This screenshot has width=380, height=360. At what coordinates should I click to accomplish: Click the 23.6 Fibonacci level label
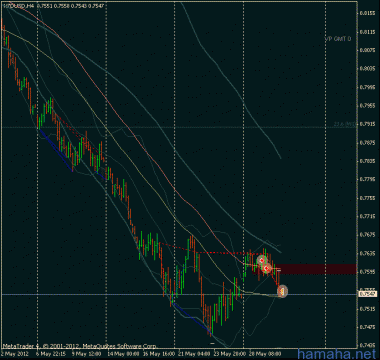345,124
